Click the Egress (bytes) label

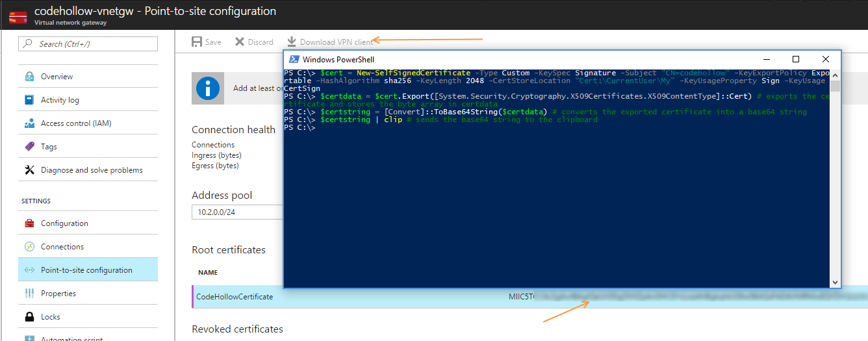coord(215,166)
